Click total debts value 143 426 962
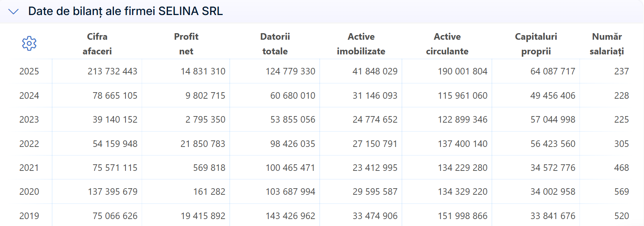This screenshot has width=644, height=226. click(290, 216)
